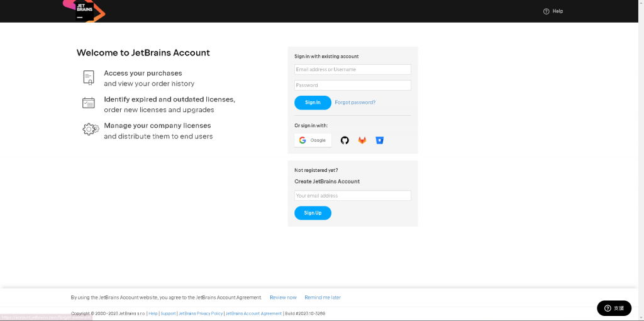644x321 pixels.
Task: Sign in with GitHub icon
Action: [345, 140]
